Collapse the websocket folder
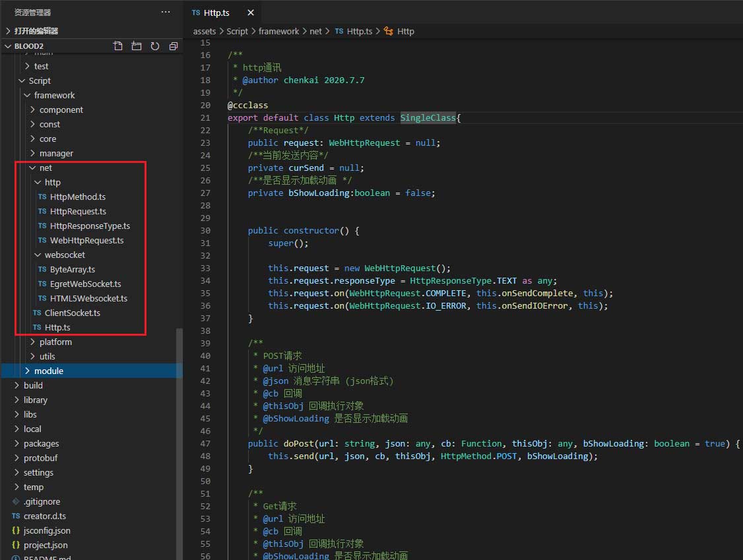743x560 pixels. pyautogui.click(x=38, y=255)
